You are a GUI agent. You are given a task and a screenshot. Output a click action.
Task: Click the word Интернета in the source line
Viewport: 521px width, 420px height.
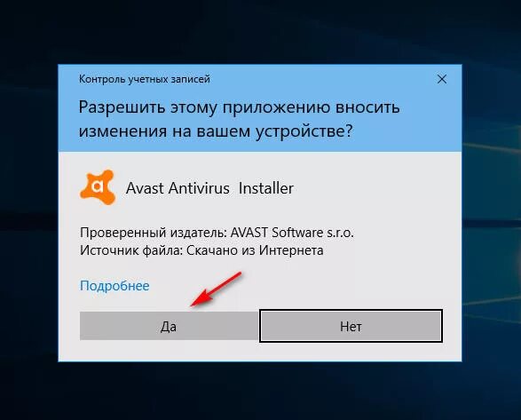291,250
